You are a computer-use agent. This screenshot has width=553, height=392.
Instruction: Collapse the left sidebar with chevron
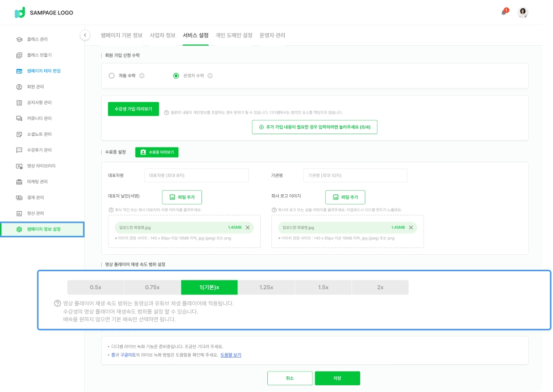[x=85, y=35]
